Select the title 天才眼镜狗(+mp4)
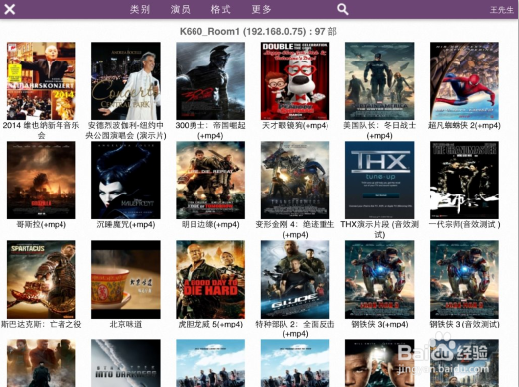The width and height of the screenshot is (519, 387). (295, 125)
